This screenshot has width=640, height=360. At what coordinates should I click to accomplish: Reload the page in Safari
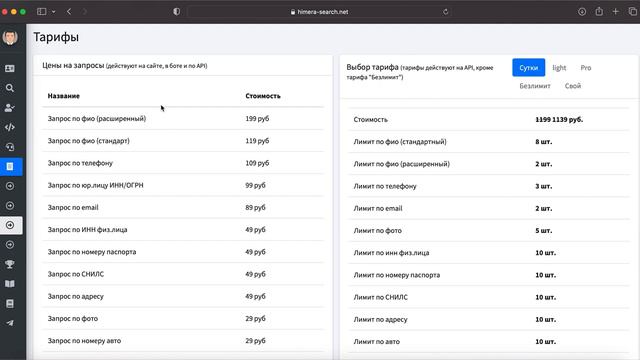click(x=446, y=12)
